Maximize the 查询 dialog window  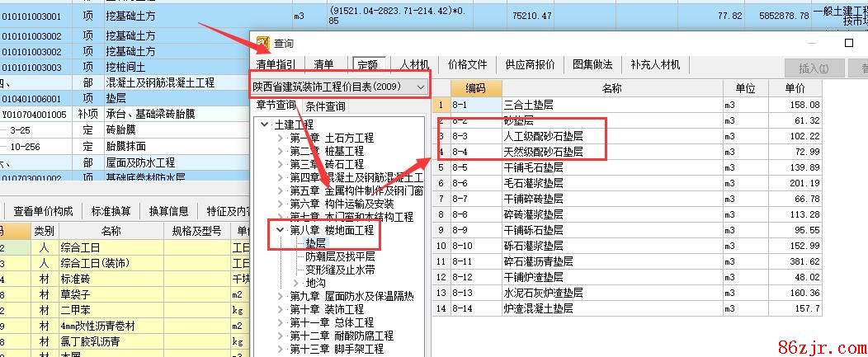[849, 43]
